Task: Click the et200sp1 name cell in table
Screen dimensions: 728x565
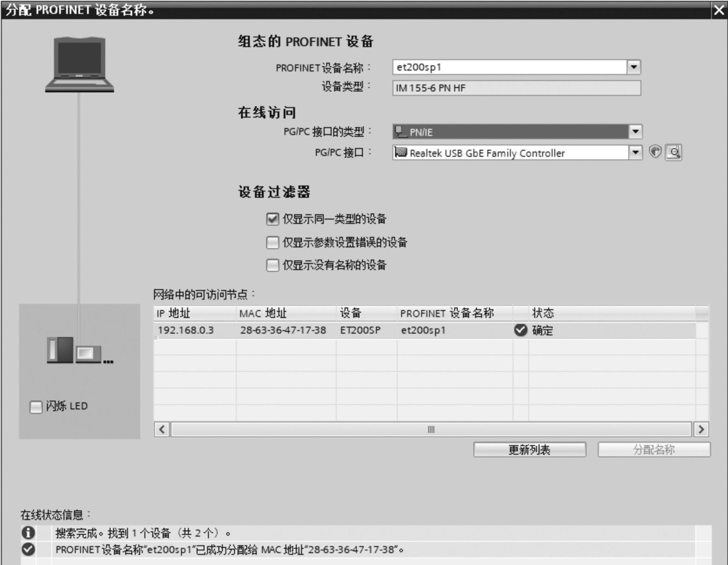Action: (x=455, y=330)
